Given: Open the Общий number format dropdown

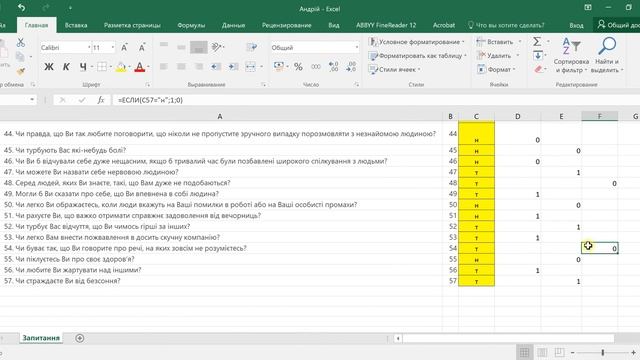Looking at the screenshot, I should tap(357, 48).
